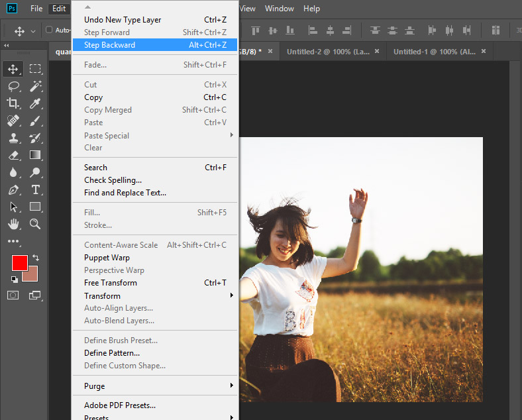Viewport: 522px width, 420px height.
Task: Open the File menu
Action: click(36, 9)
